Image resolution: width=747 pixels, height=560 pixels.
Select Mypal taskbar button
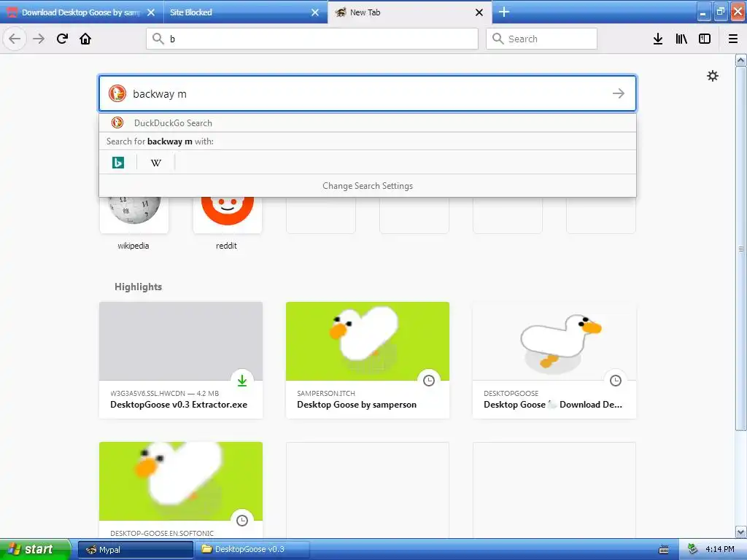coord(136,549)
